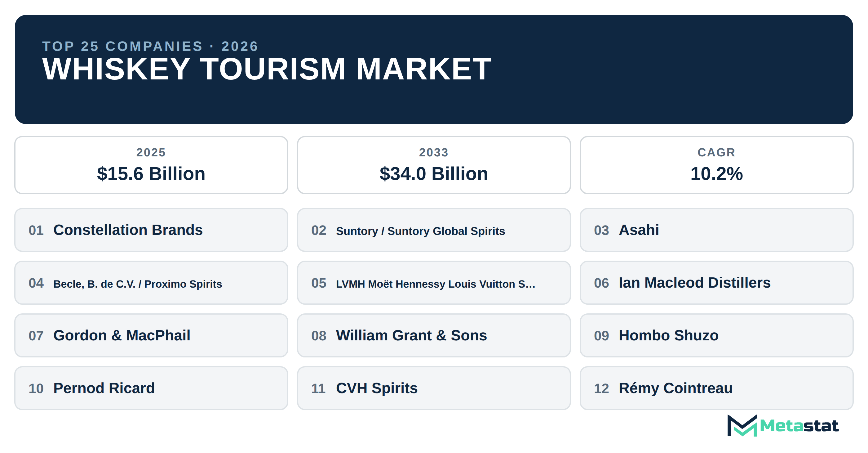The image size is (868, 453).
Task: Choose the Ian Macleod Distillers card
Action: pyautogui.click(x=716, y=283)
